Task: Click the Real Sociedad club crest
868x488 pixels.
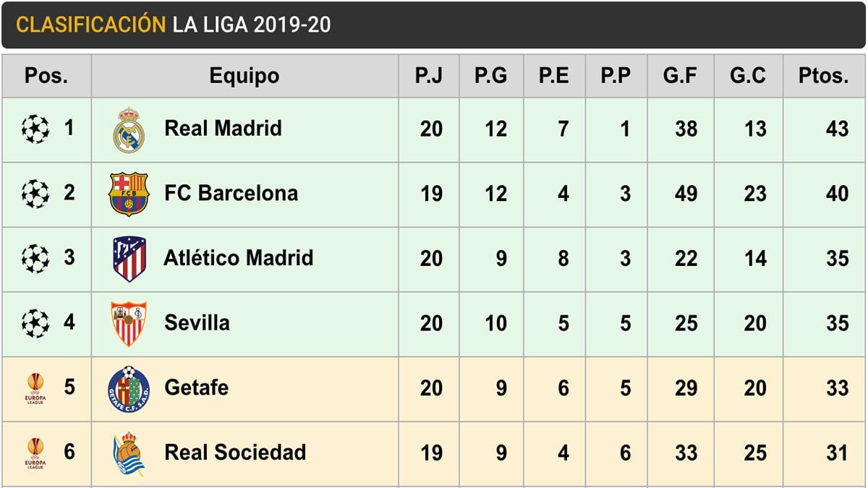Action: (x=129, y=453)
